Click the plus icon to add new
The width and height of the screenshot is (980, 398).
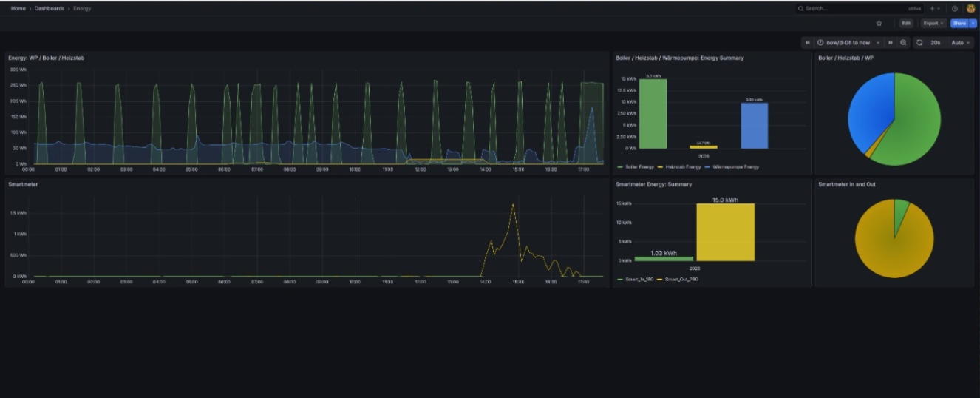932,9
